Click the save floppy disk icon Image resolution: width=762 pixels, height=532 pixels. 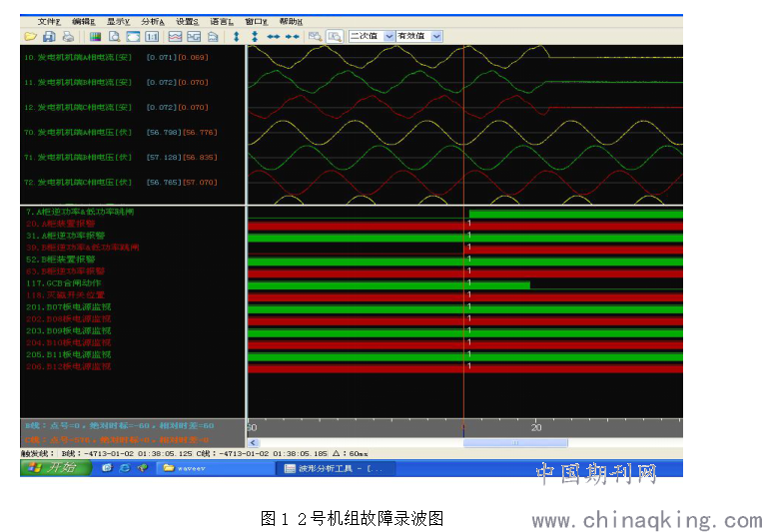click(x=49, y=37)
